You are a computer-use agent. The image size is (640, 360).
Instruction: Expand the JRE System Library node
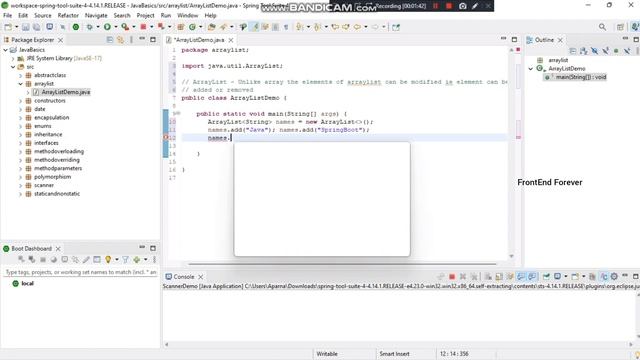pos(13,58)
